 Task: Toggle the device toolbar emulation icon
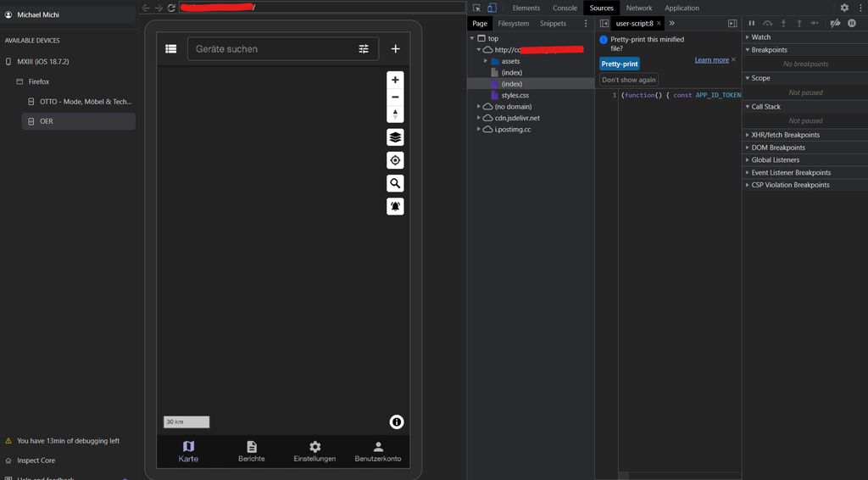click(x=492, y=8)
